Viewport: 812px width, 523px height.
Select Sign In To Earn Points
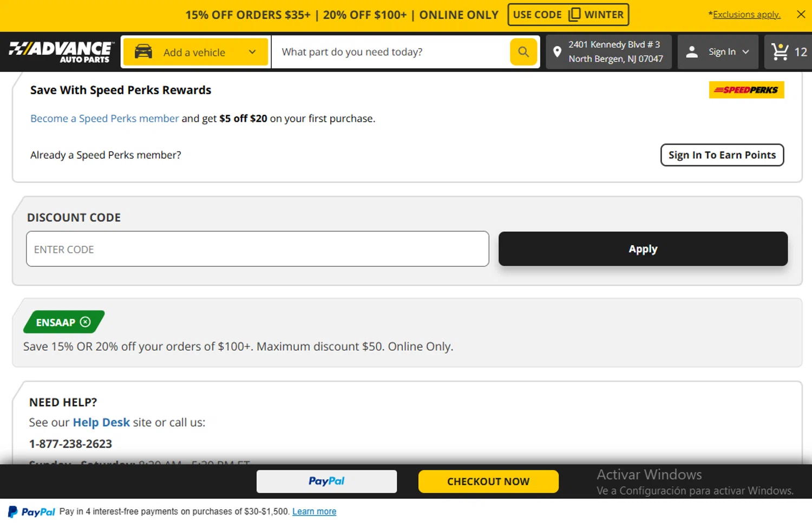[x=722, y=155]
